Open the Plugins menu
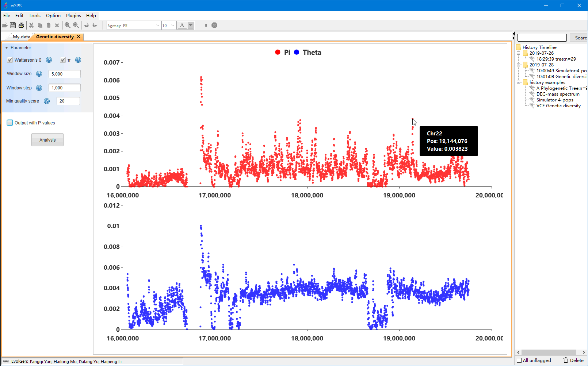 coord(73,16)
